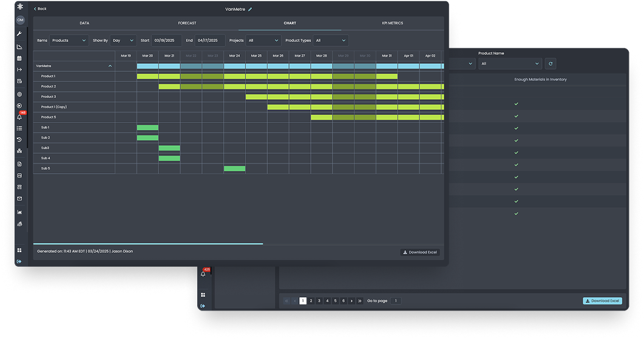
Task: Open the wrench settings icon in sidebar
Action: (20, 33)
